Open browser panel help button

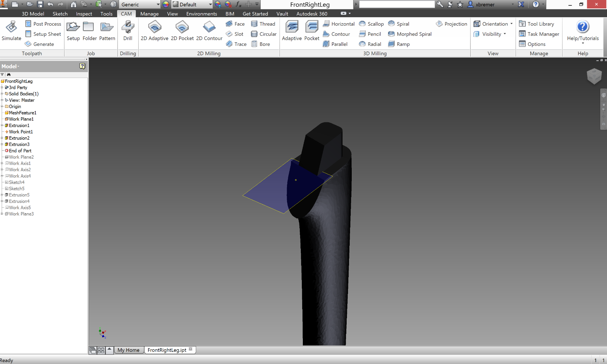(82, 66)
